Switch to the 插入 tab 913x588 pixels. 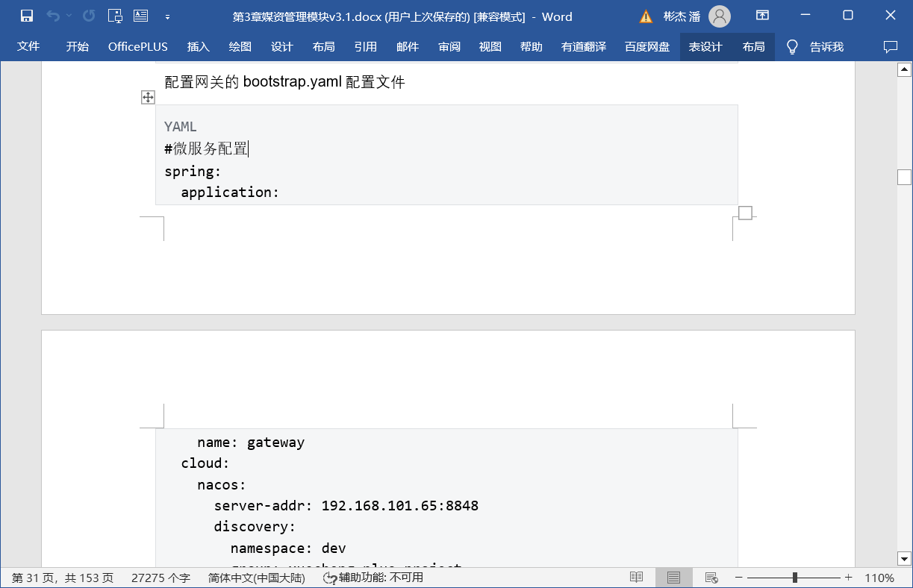point(199,46)
